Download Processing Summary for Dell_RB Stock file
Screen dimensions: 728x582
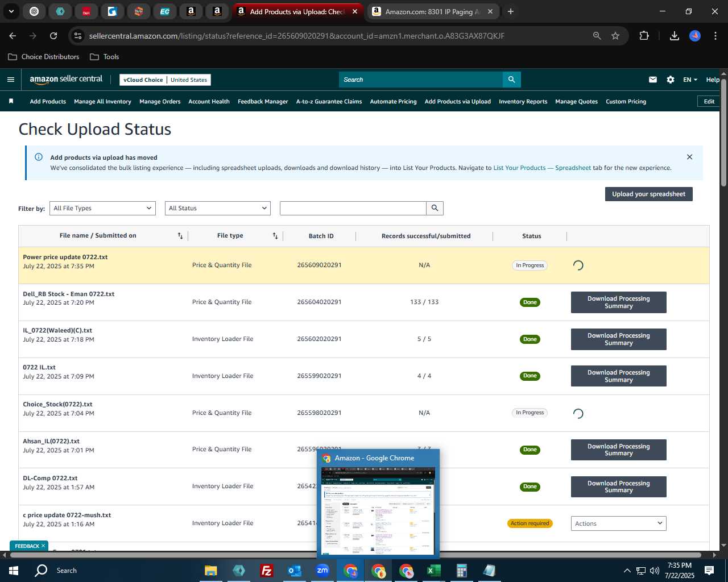[618, 302]
